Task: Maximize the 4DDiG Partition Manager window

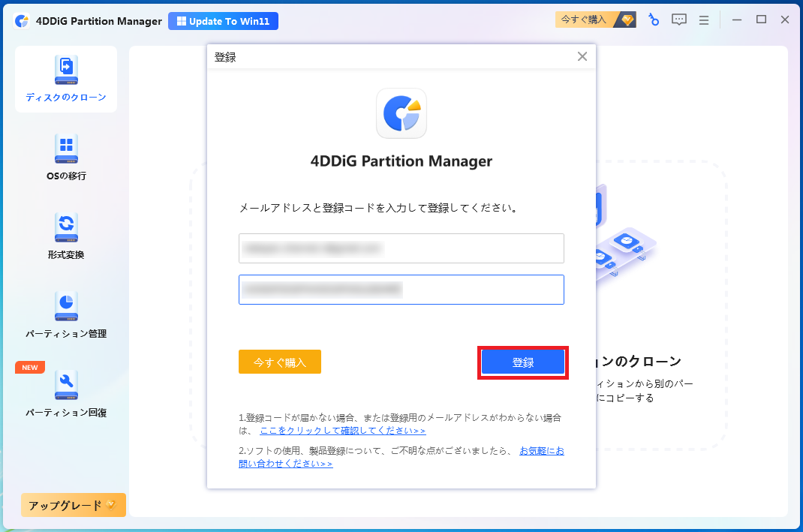Action: 762,20
